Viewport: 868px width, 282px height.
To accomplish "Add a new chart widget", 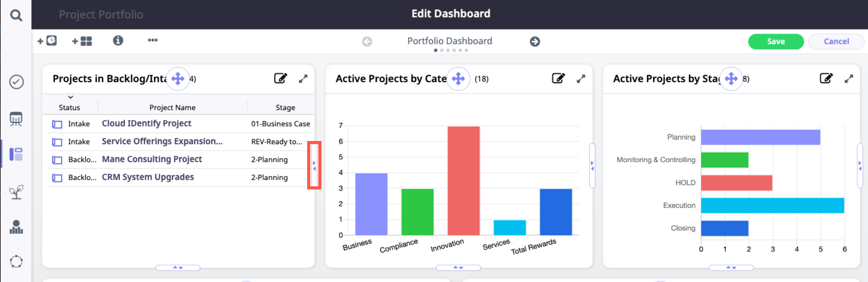I will (47, 41).
